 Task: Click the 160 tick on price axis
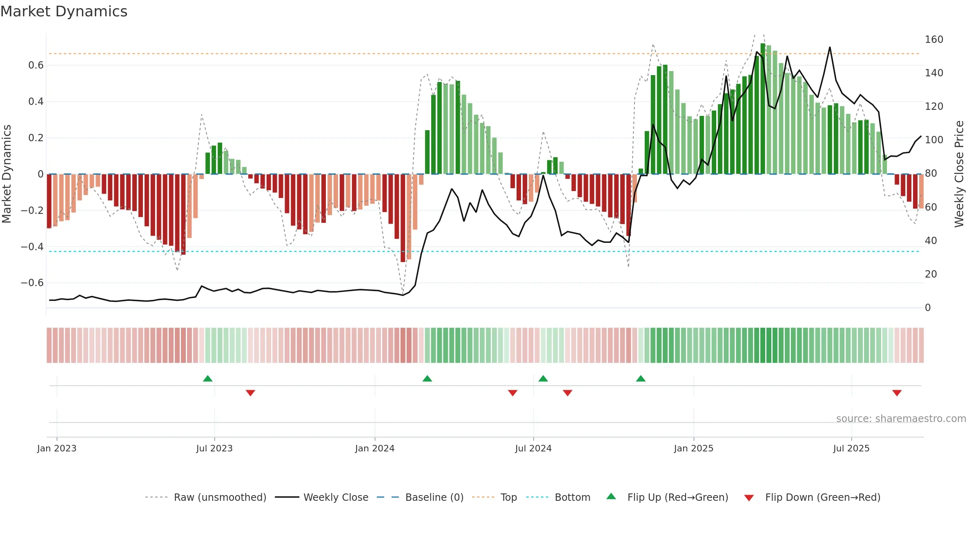pos(934,40)
